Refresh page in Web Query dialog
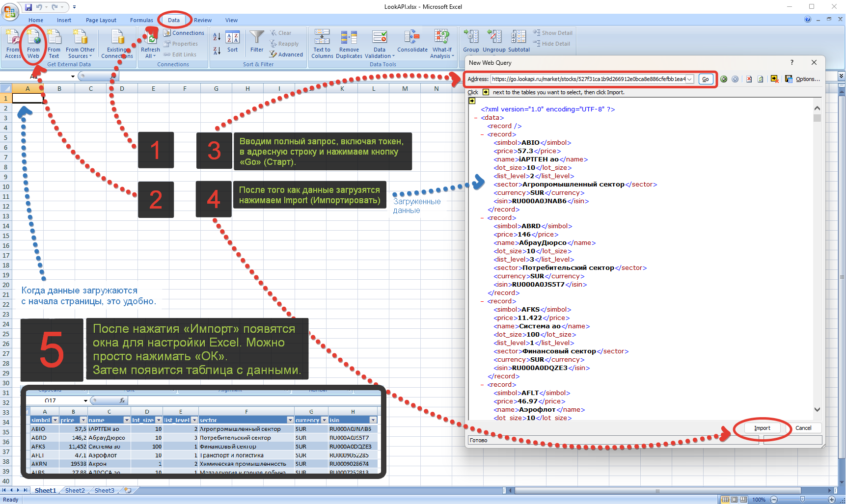846x504 pixels. (761, 79)
